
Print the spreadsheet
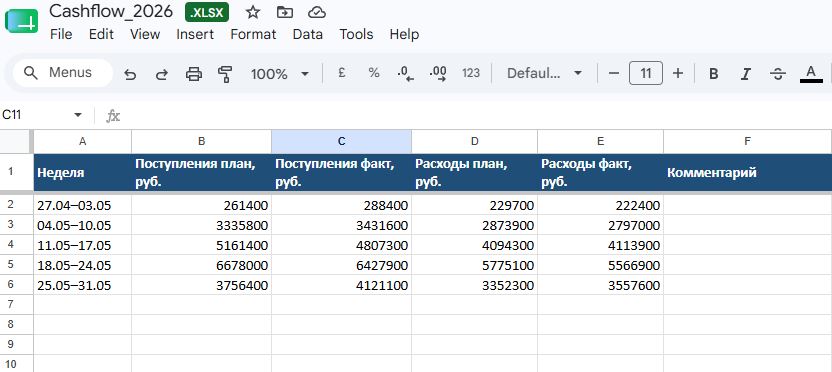(x=194, y=74)
